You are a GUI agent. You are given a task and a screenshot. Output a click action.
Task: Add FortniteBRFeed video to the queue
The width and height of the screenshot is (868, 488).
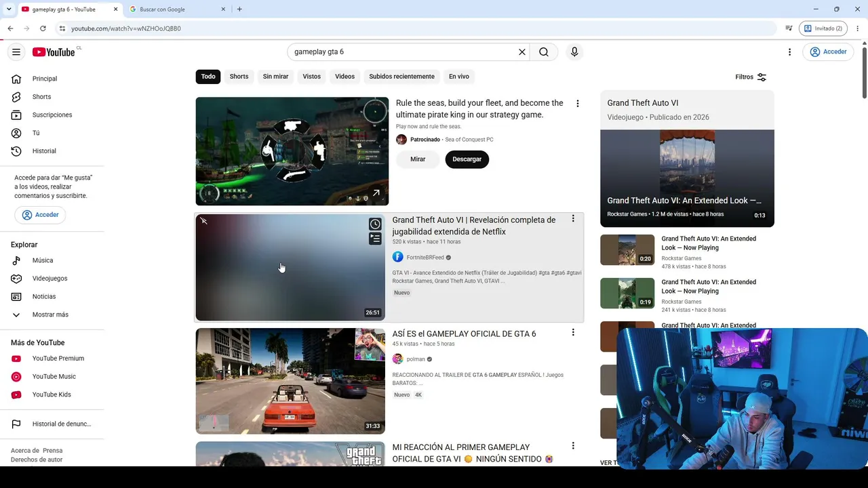tap(375, 239)
